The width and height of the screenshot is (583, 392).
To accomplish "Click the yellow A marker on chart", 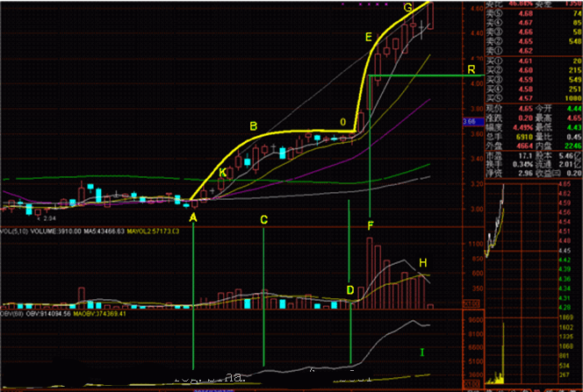I will tap(194, 217).
